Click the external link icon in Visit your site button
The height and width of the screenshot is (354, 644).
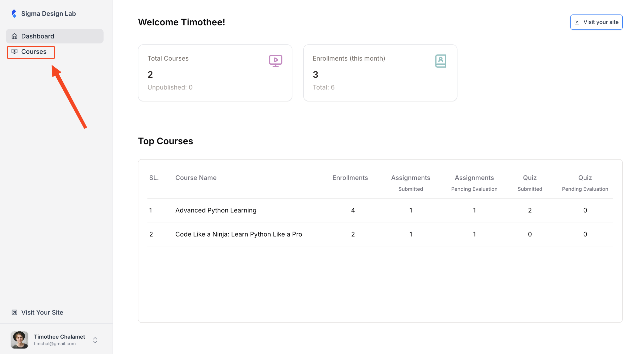[577, 22]
